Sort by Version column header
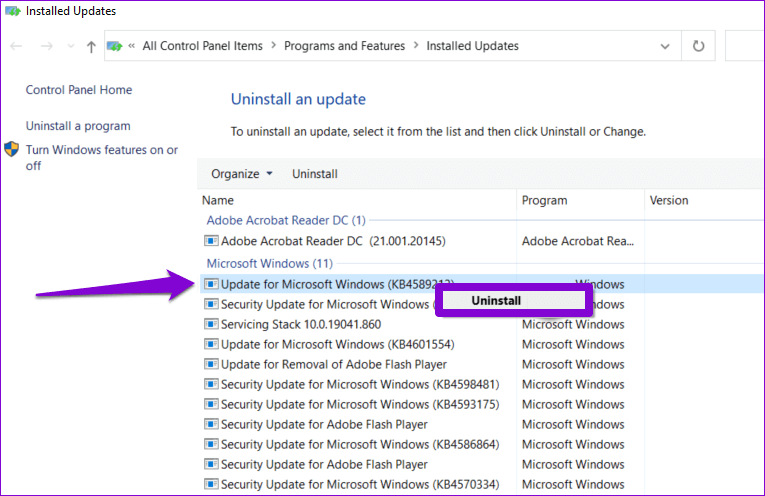The image size is (765, 496). [669, 200]
